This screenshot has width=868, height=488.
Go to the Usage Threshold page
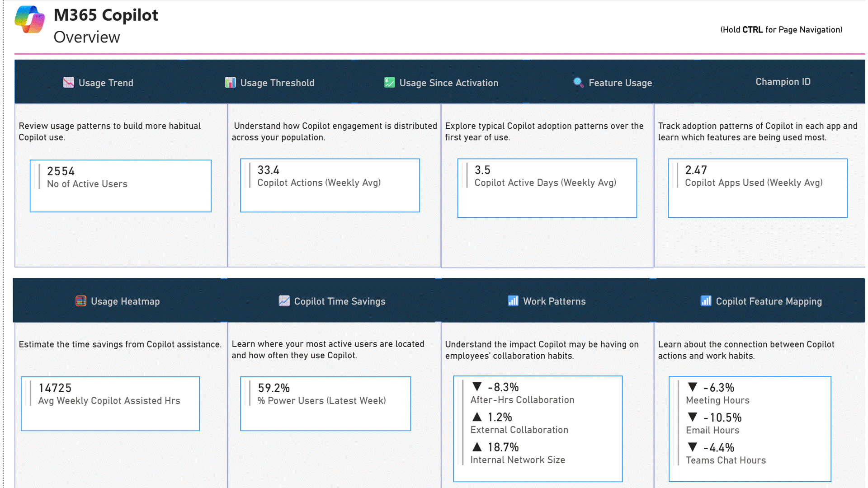277,83
